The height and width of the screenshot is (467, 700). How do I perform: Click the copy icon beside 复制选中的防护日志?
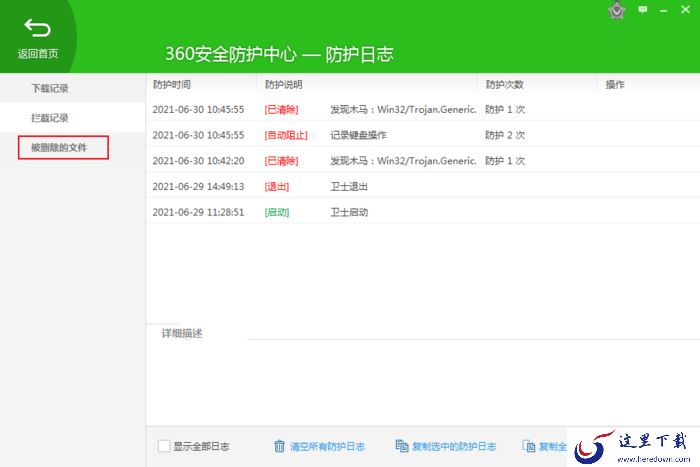[402, 446]
